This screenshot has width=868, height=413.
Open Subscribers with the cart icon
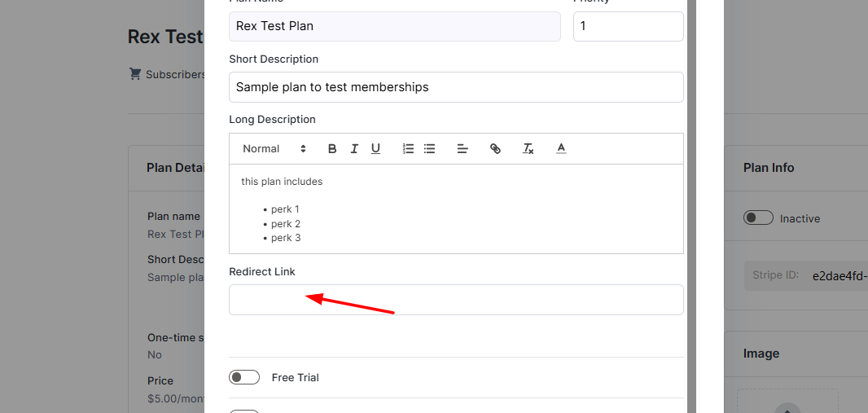(166, 74)
